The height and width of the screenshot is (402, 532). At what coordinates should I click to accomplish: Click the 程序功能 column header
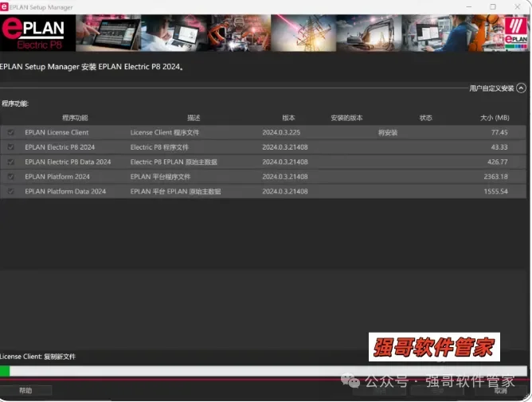[75, 118]
